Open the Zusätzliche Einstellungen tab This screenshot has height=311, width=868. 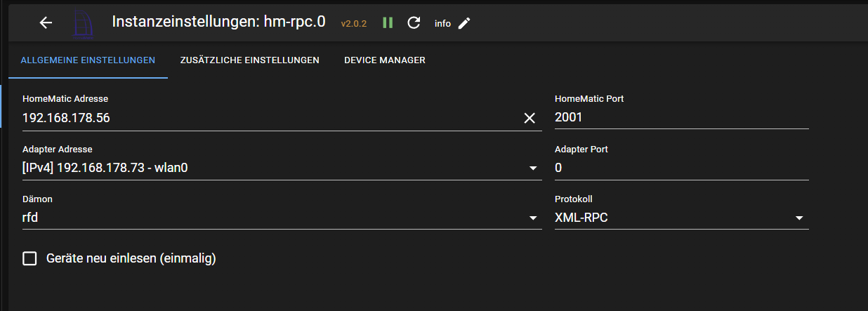click(x=249, y=60)
